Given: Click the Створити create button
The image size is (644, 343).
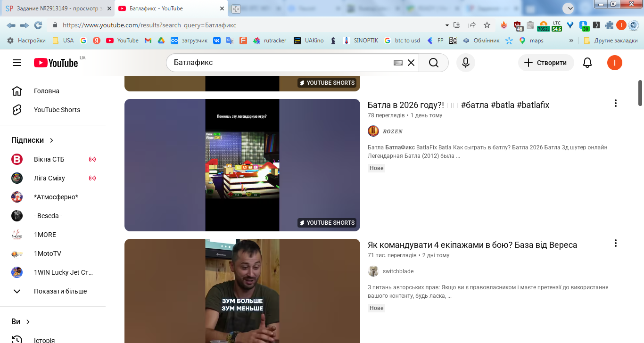Looking at the screenshot, I should point(546,63).
